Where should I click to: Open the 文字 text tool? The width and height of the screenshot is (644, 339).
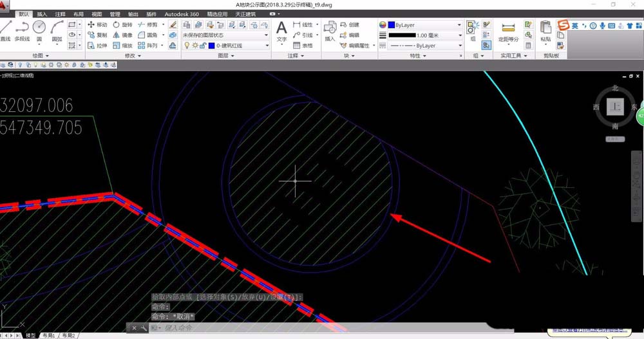[281, 32]
